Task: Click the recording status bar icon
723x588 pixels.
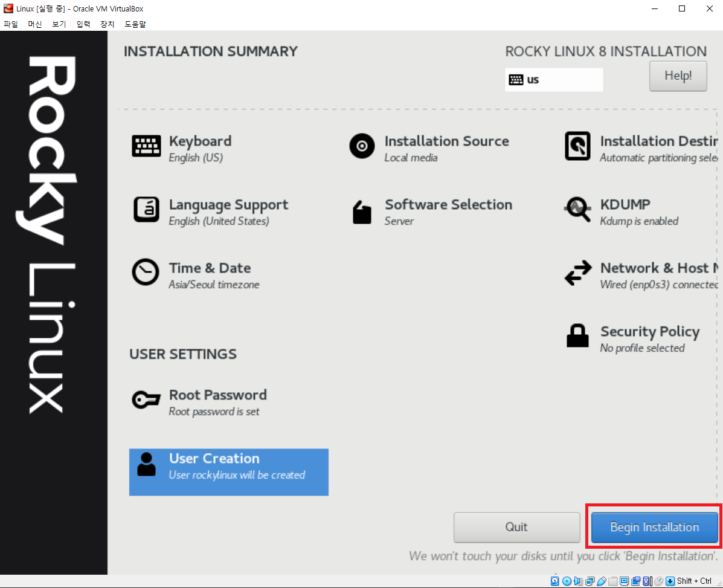Action: click(636, 581)
